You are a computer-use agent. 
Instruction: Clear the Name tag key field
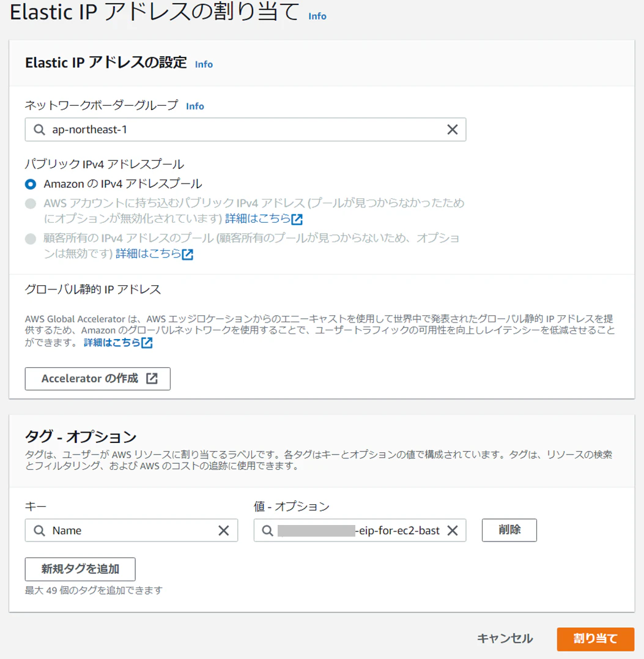[224, 531]
